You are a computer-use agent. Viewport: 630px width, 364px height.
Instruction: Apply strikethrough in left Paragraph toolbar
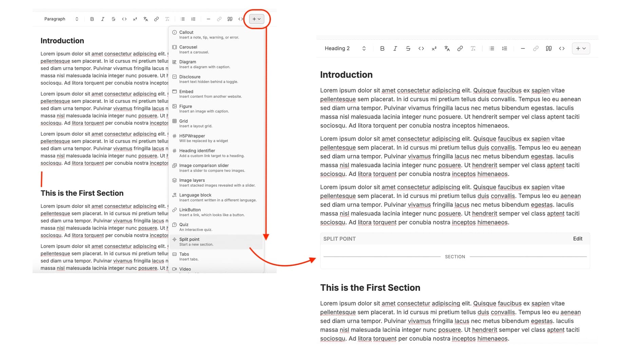pyautogui.click(x=113, y=19)
